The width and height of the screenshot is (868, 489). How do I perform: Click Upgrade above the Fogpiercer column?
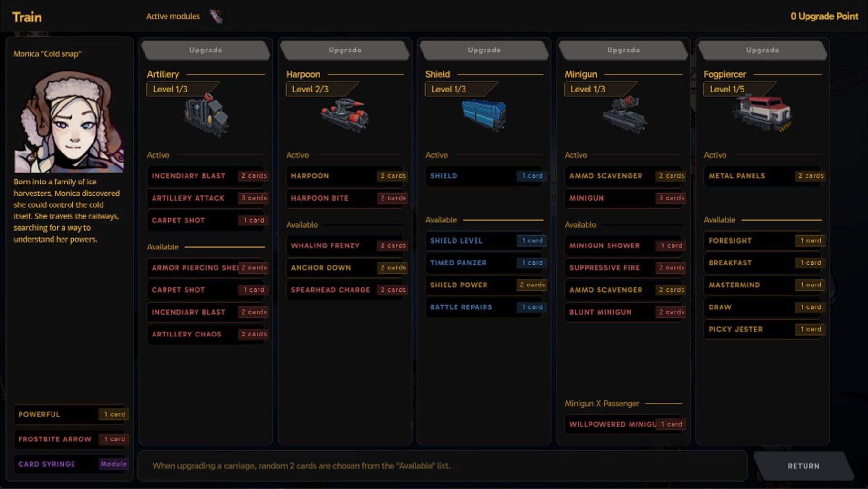click(762, 50)
